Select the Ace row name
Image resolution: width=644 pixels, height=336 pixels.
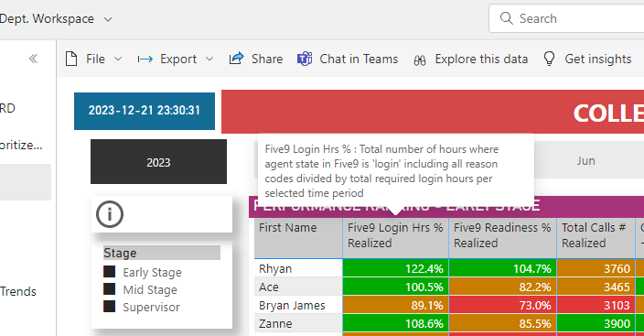coord(269,287)
